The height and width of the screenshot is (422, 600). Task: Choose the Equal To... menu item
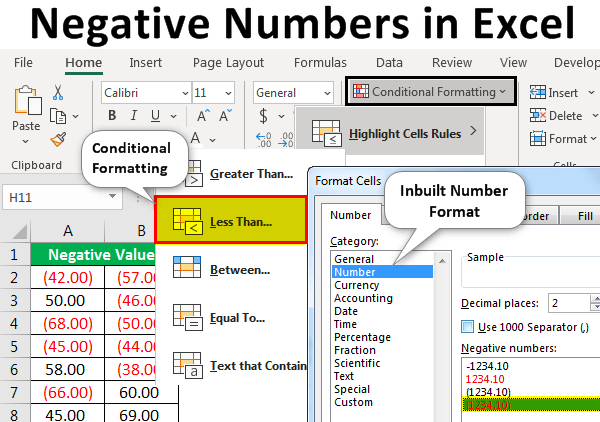[x=237, y=318]
